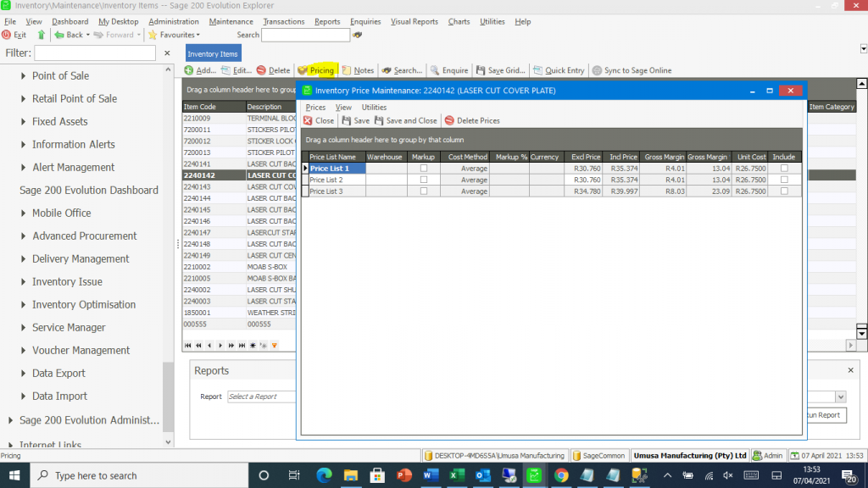Screen dimensions: 868x488
Task: Open the Maintenance menu
Action: pyautogui.click(x=231, y=21)
